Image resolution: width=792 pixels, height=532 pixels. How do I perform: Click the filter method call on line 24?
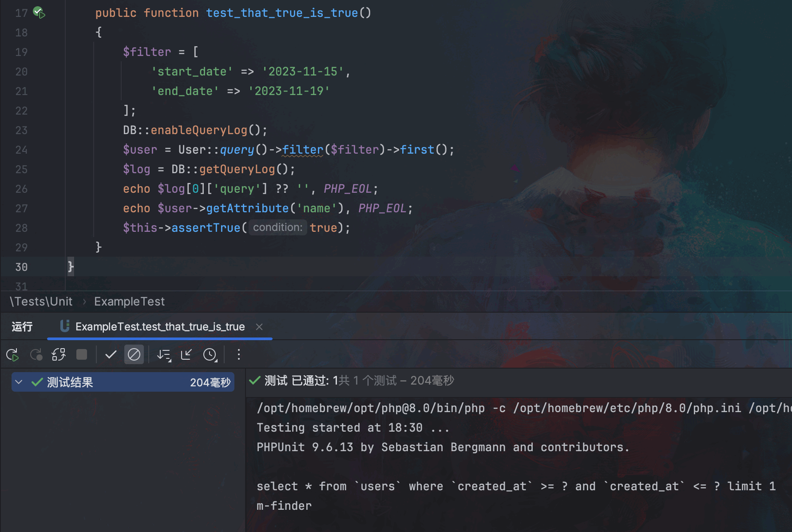tap(303, 150)
